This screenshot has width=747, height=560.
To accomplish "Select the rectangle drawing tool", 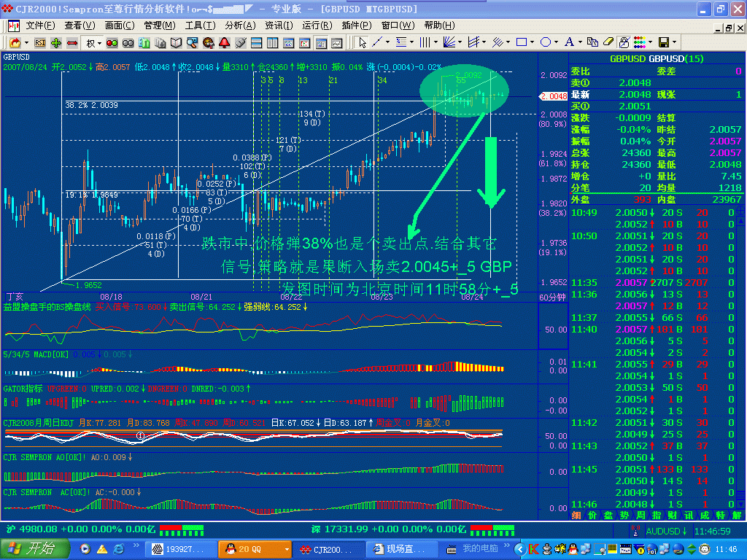I will click(522, 42).
